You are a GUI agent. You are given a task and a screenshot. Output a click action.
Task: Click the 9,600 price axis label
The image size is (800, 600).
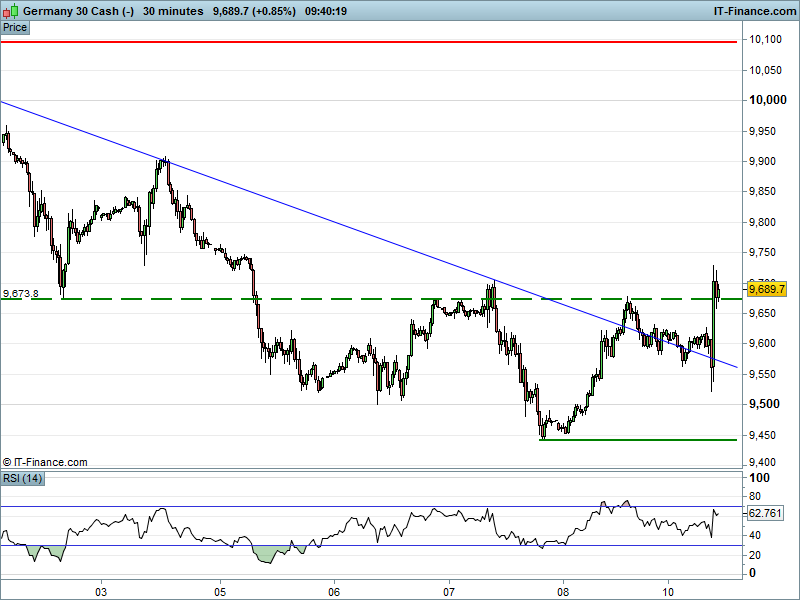(x=762, y=343)
